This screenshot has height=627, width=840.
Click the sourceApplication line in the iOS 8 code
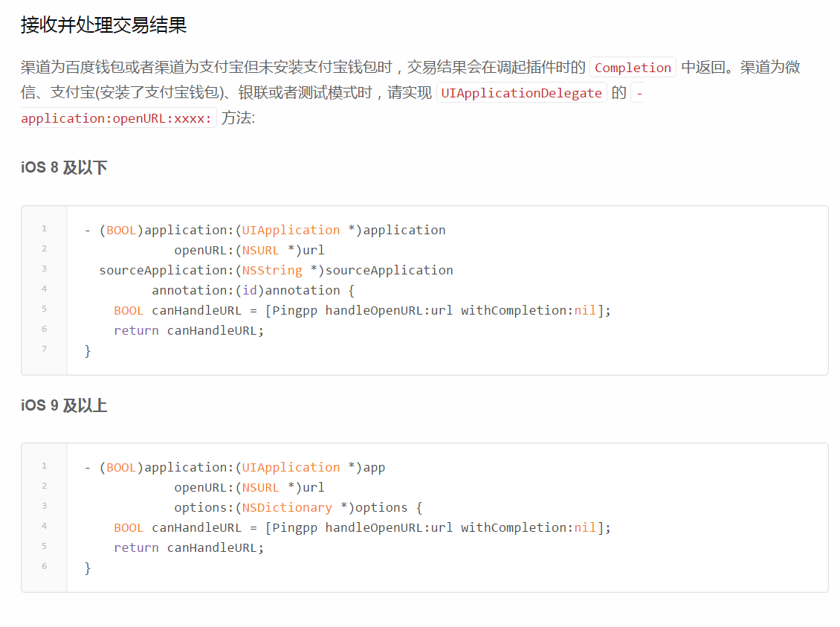pos(276,270)
